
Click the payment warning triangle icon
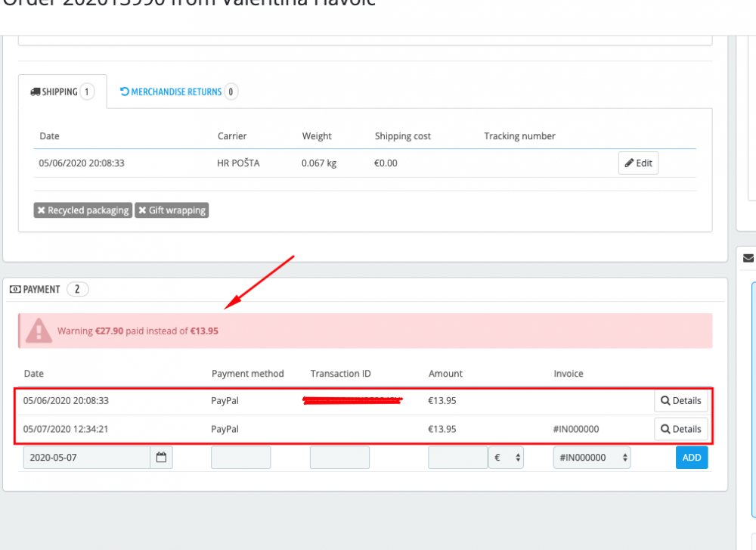39,331
